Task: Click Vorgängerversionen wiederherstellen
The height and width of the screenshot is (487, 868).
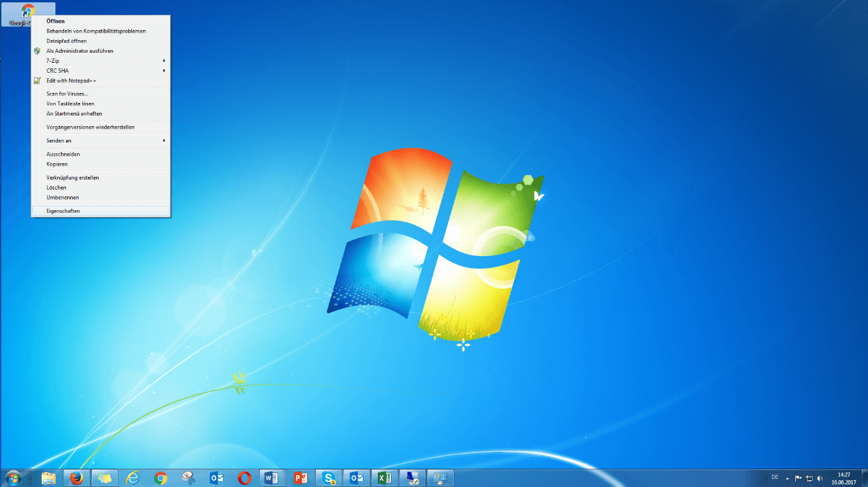Action: pos(100,127)
